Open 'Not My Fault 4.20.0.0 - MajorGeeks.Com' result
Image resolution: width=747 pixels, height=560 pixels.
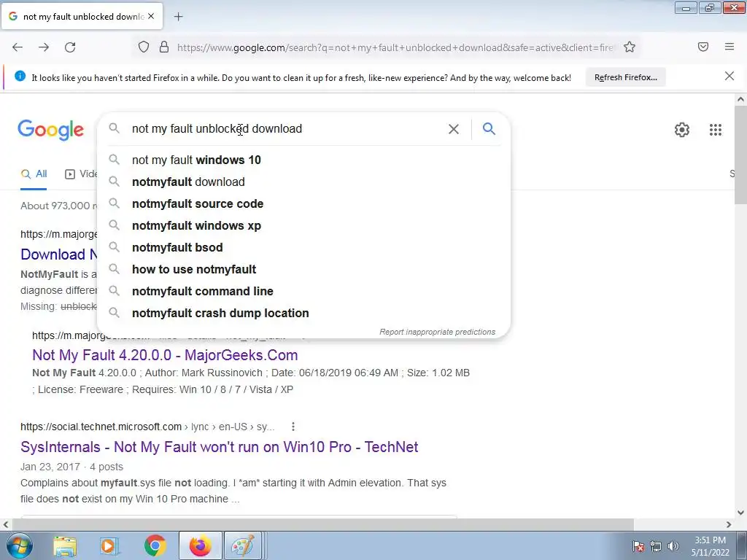tap(165, 355)
